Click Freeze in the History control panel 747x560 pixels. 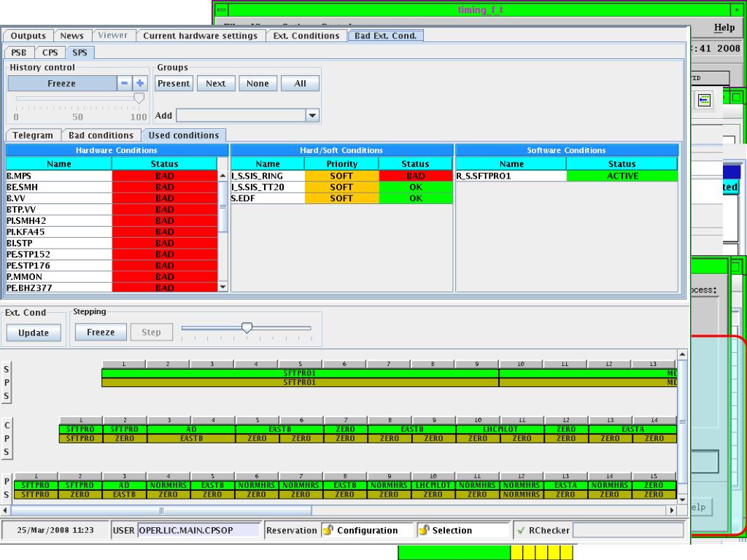[62, 83]
